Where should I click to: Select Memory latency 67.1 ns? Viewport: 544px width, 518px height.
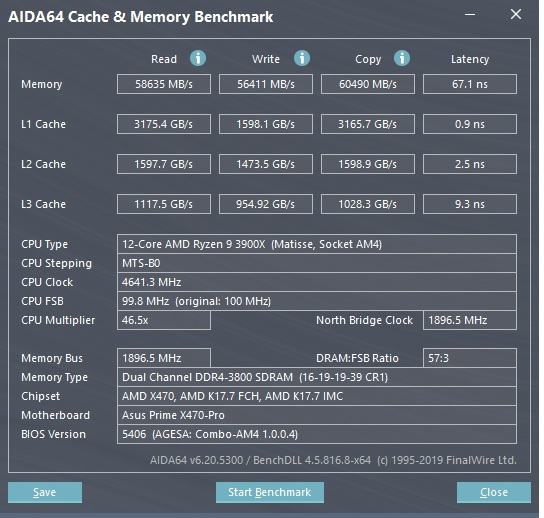(470, 84)
